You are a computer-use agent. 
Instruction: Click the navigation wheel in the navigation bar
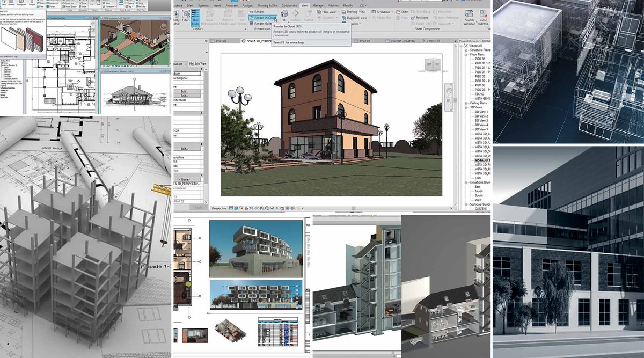[x=450, y=91]
